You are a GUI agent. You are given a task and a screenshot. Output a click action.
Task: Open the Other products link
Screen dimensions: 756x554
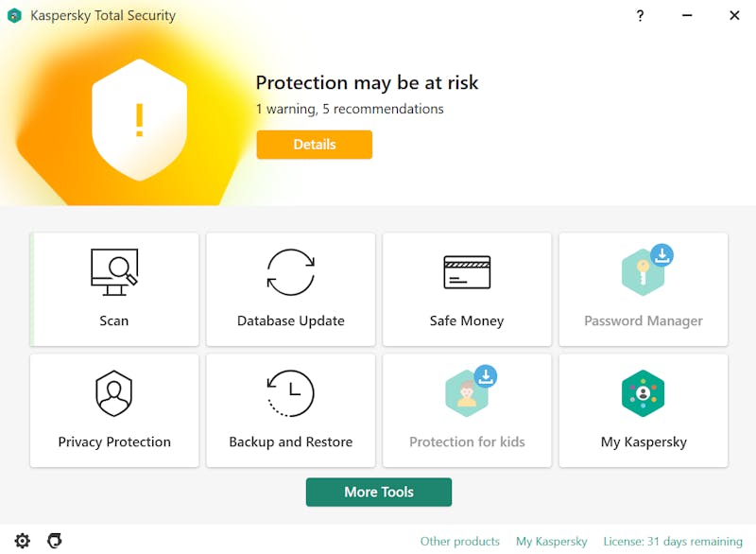460,542
